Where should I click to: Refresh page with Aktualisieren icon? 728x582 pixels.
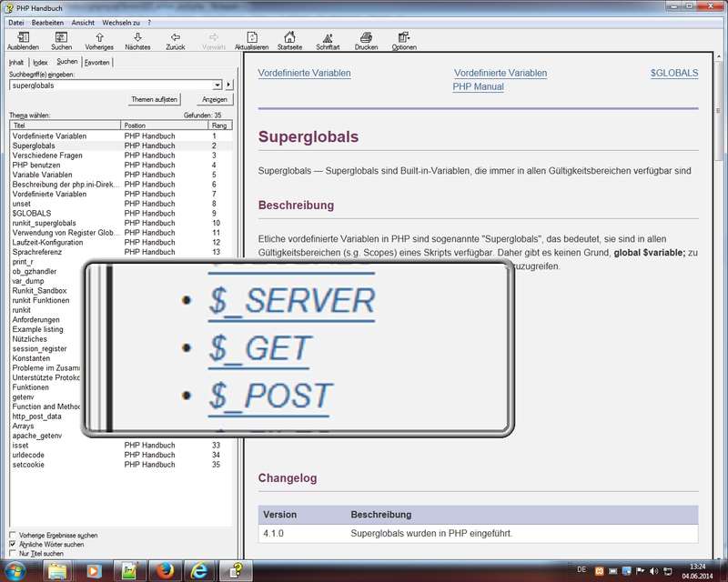(x=251, y=38)
